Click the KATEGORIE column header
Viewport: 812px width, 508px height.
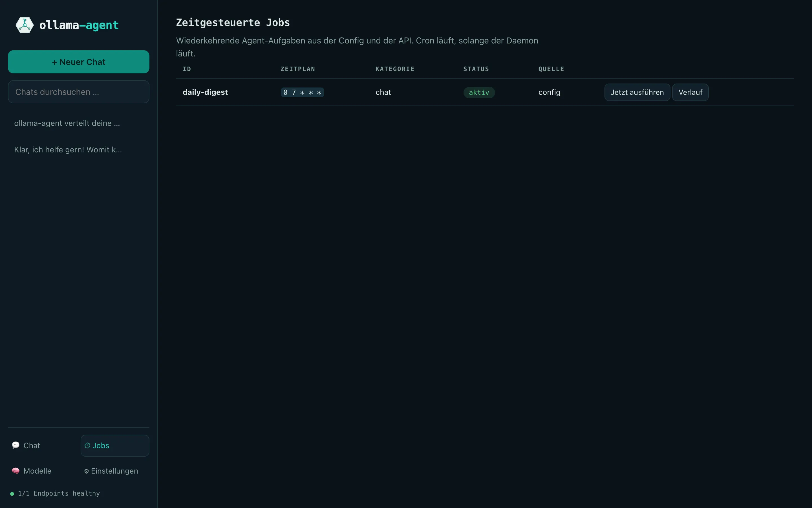[395, 69]
